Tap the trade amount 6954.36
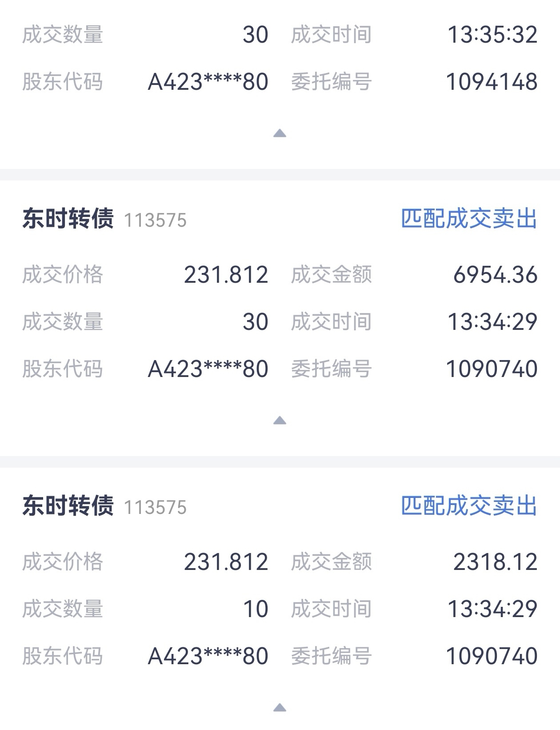This screenshot has height=730, width=560. (495, 275)
